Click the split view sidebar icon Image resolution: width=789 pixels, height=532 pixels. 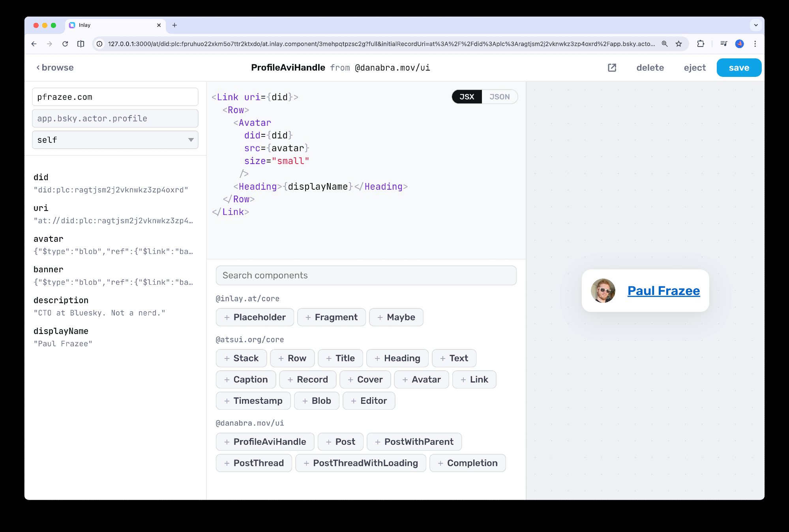[x=81, y=44]
